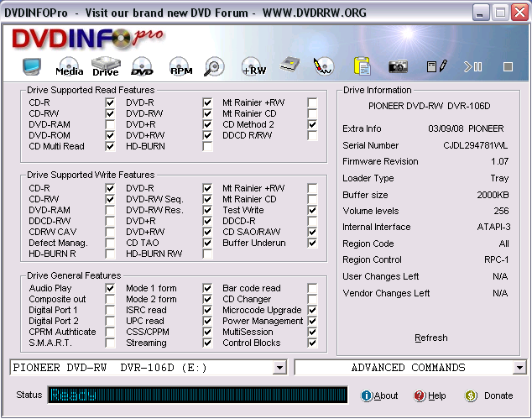This screenshot has height=419, width=532.
Task: Click the stop square toolbar button
Action: coord(508,67)
